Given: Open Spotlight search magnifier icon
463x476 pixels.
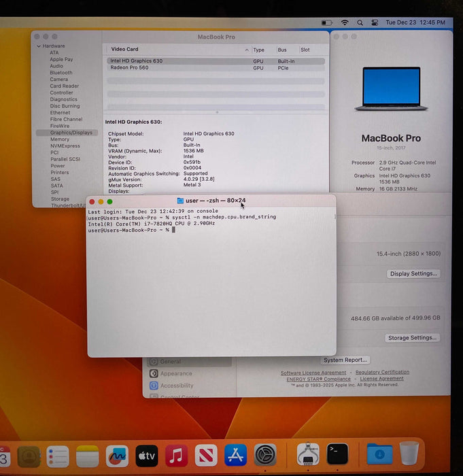Looking at the screenshot, I should click(x=360, y=22).
